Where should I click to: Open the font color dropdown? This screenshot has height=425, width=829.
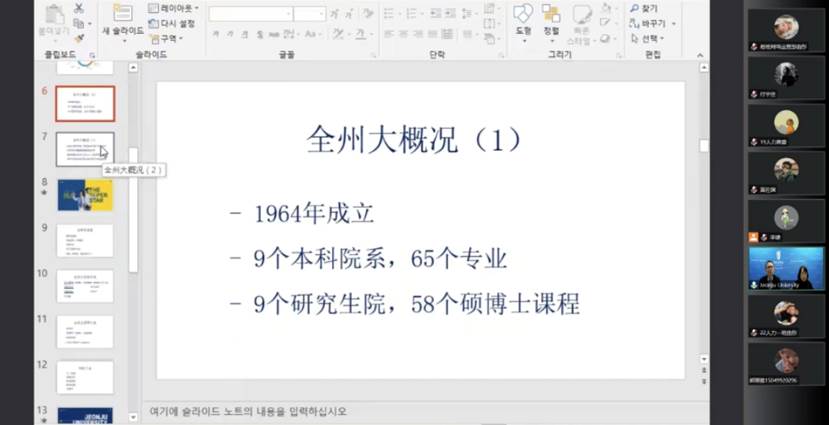click(x=363, y=34)
